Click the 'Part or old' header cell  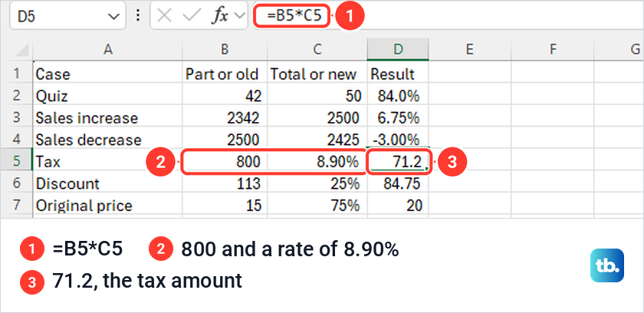[225, 74]
